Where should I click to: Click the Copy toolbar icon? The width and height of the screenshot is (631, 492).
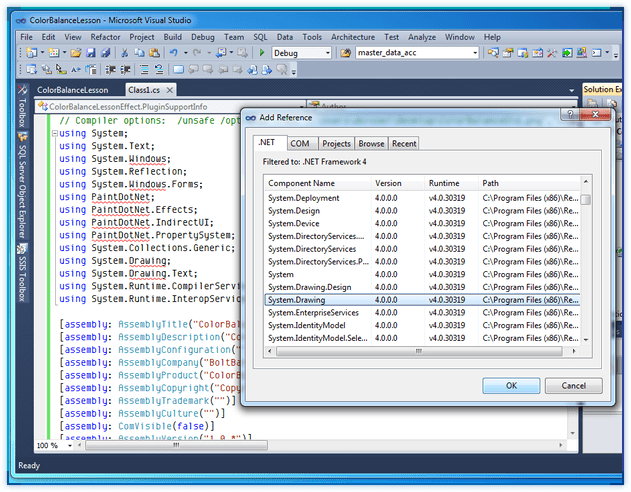(x=139, y=53)
